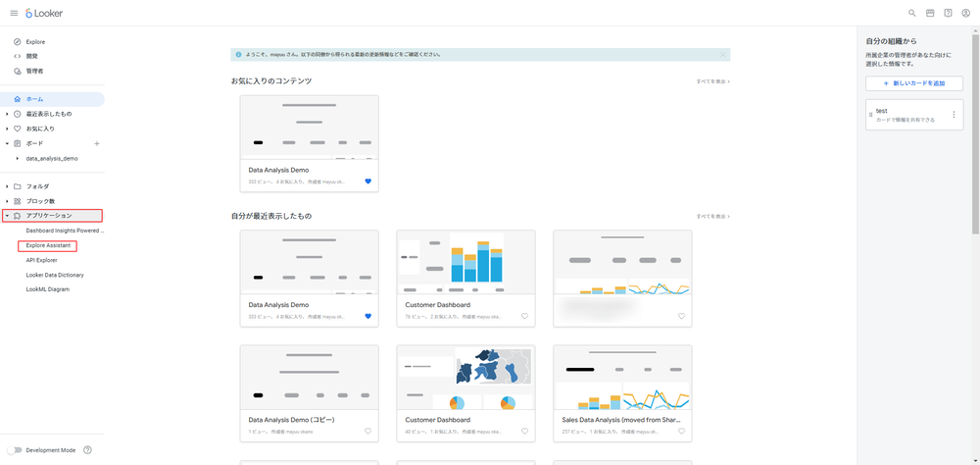The height and width of the screenshot is (465, 980).
Task: Click the Explore compass icon
Action: point(18,42)
